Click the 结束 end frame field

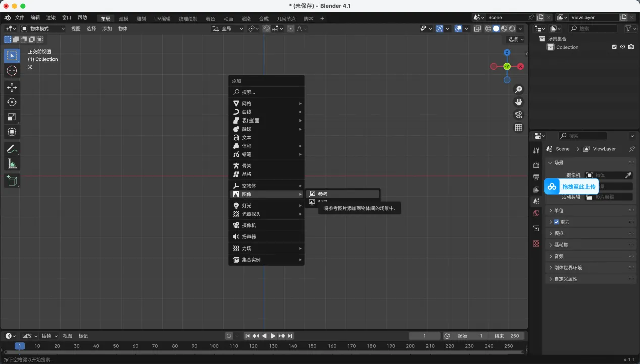coord(507,336)
